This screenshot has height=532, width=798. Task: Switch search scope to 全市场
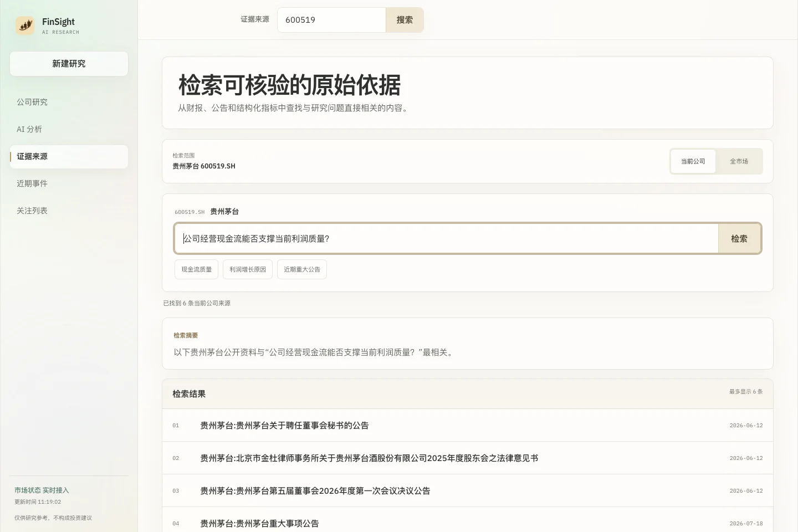coord(739,161)
